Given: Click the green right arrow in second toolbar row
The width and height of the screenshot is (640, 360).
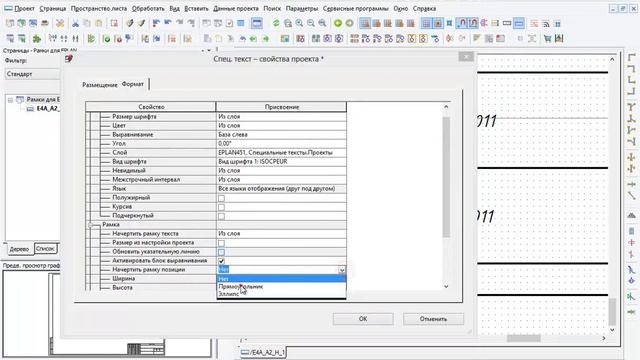Looking at the screenshot, I should pyautogui.click(x=265, y=39).
